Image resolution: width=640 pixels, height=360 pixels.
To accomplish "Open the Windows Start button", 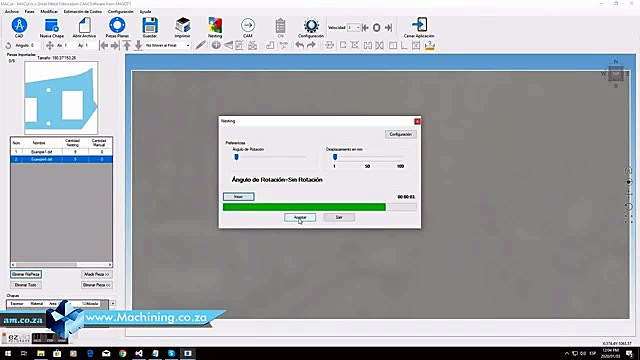I will coord(8,353).
